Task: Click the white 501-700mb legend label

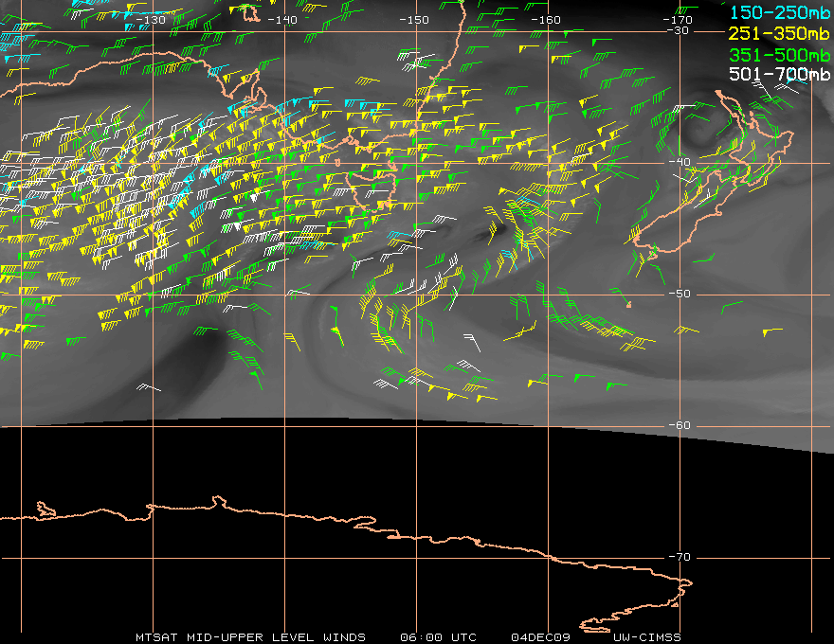Action: 779,74
